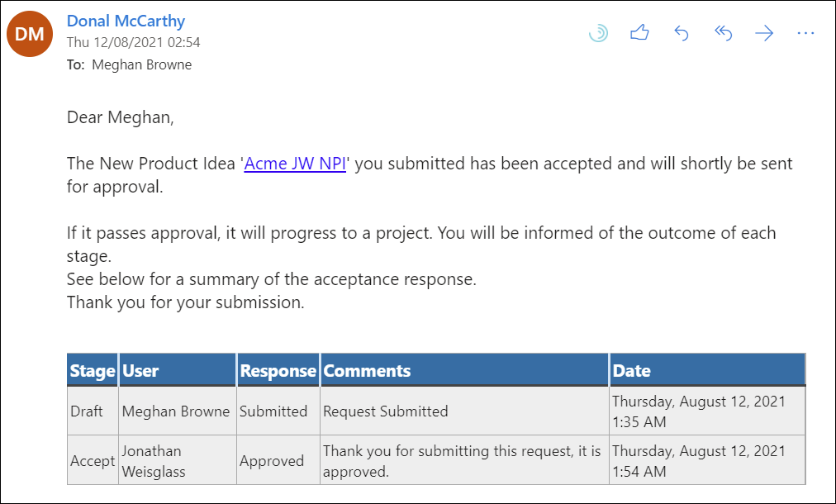Click the Draft stage cell
This screenshot has width=836, height=504.
pos(87,411)
